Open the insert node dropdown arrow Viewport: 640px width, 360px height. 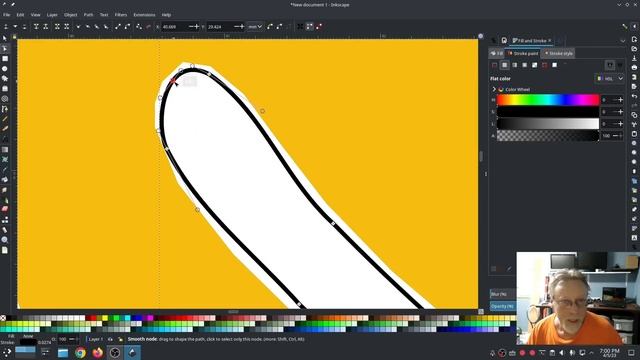15,27
